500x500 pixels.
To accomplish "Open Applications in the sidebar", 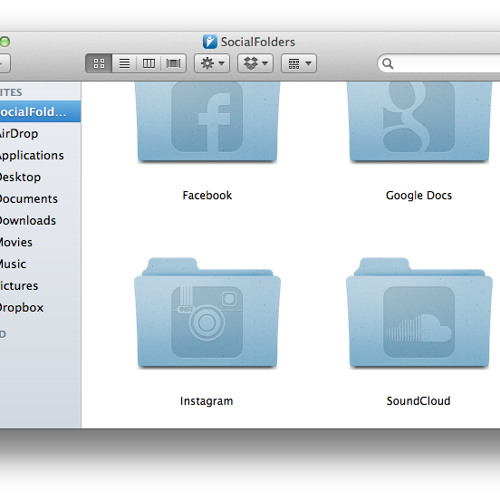I will click(x=40, y=155).
